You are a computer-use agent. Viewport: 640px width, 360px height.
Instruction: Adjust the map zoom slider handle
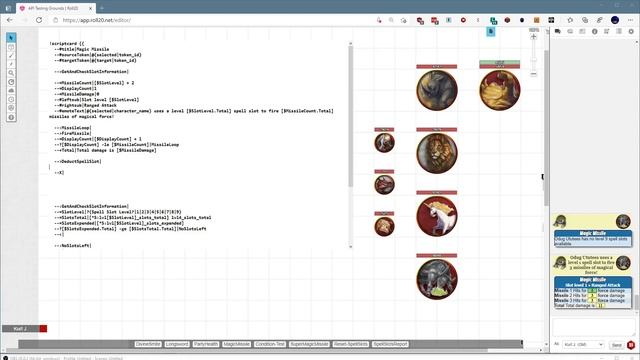pyautogui.click(x=533, y=60)
